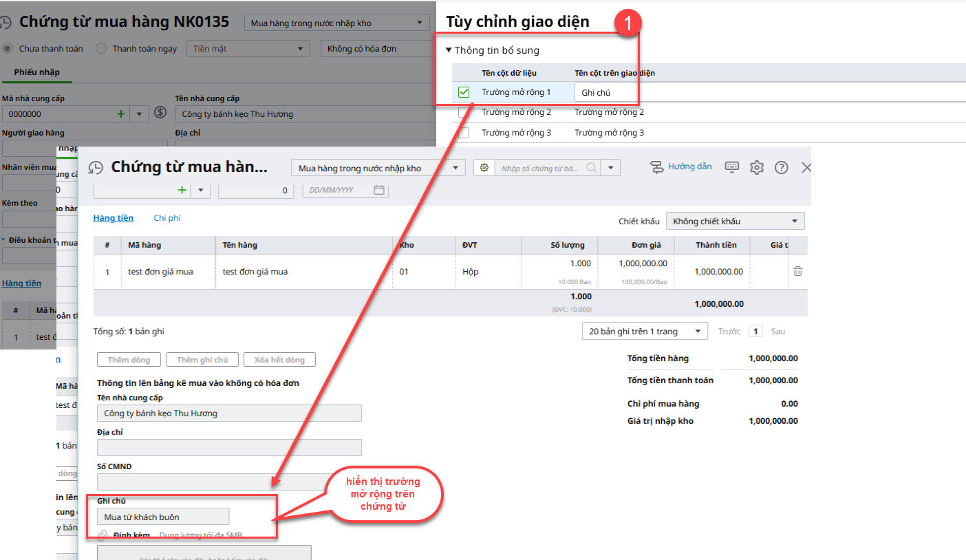Click the search magnifier in voucher number box
Image resolution: width=966 pixels, height=560 pixels.
click(x=591, y=168)
